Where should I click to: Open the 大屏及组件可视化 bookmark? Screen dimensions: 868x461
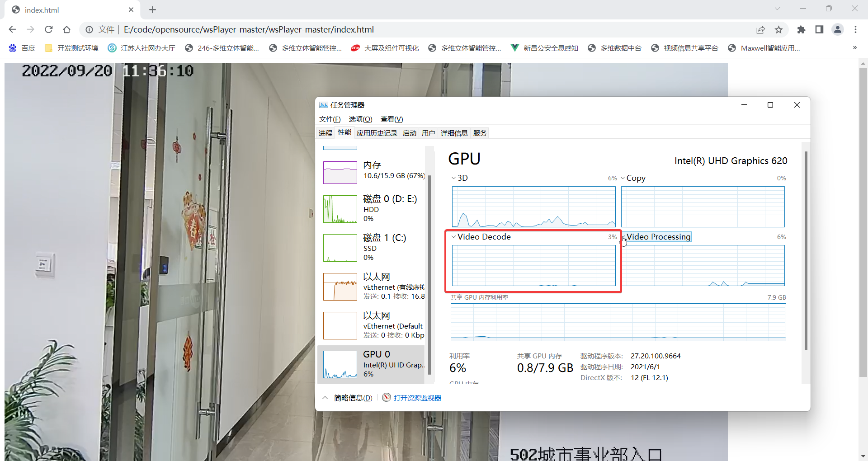pyautogui.click(x=385, y=48)
